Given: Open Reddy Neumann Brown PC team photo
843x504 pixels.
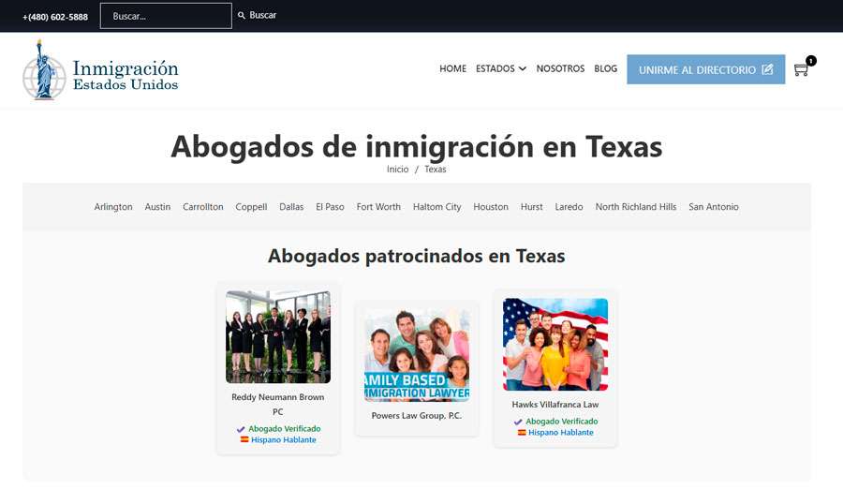Looking at the screenshot, I should tap(278, 336).
